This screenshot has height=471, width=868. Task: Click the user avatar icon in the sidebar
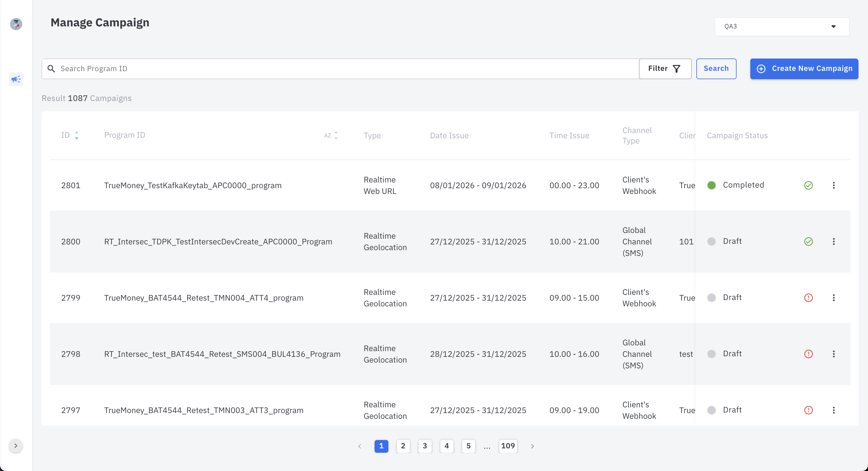point(16,24)
